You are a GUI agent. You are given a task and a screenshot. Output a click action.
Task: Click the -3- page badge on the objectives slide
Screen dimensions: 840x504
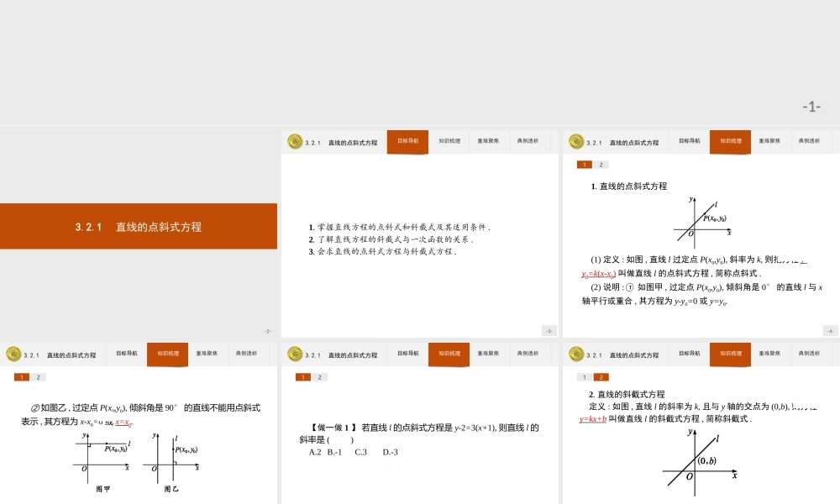pyautogui.click(x=549, y=331)
